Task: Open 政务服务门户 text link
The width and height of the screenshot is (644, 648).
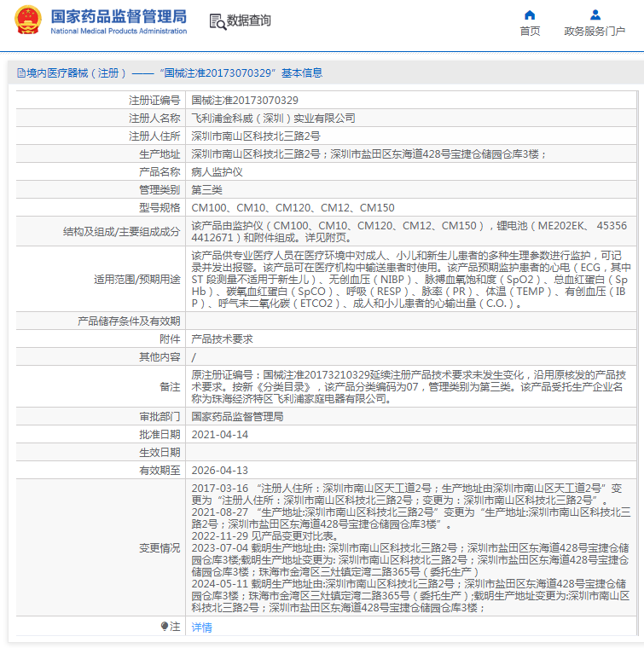Action: (x=595, y=32)
